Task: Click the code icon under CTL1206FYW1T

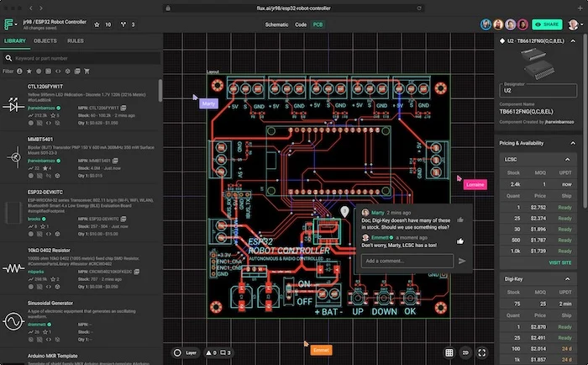Action: (49, 123)
